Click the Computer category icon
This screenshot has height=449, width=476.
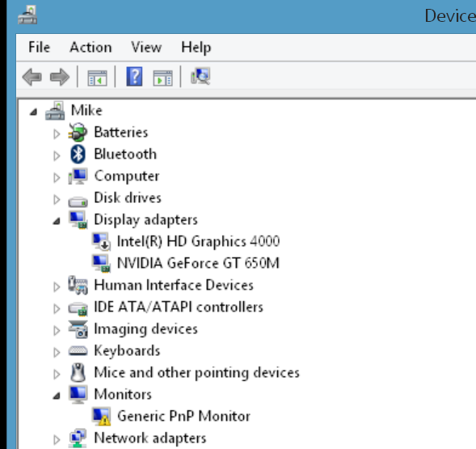(x=78, y=176)
